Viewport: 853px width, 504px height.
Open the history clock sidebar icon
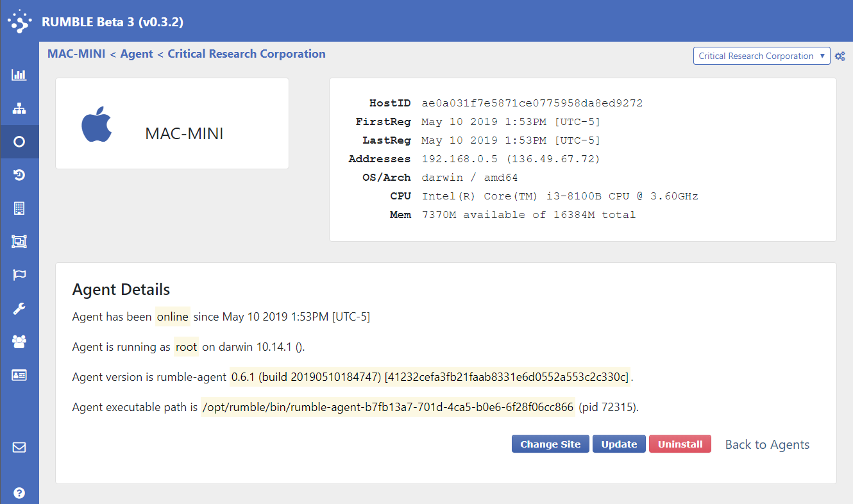pyautogui.click(x=19, y=175)
